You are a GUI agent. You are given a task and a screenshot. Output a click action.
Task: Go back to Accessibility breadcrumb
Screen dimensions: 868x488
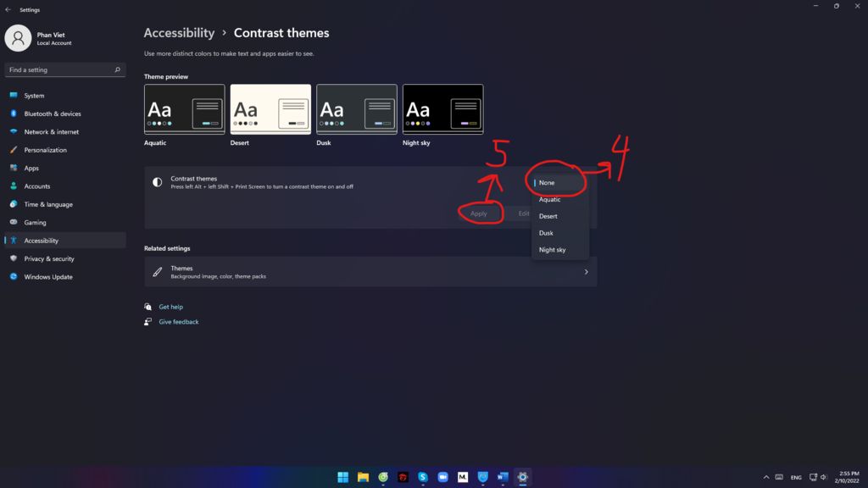(x=179, y=33)
